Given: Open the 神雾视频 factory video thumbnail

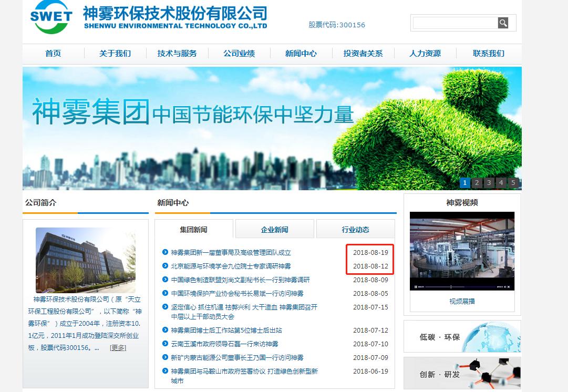Looking at the screenshot, I should (462, 251).
